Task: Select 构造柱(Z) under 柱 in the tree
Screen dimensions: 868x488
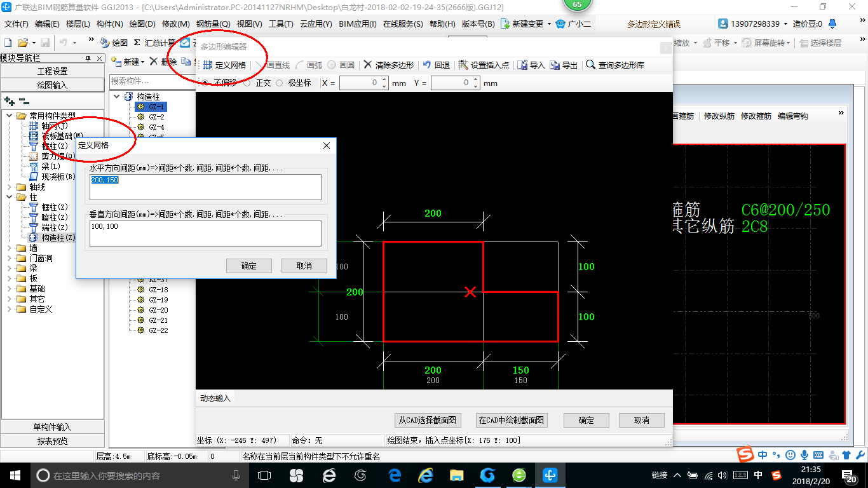Action: pyautogui.click(x=52, y=237)
